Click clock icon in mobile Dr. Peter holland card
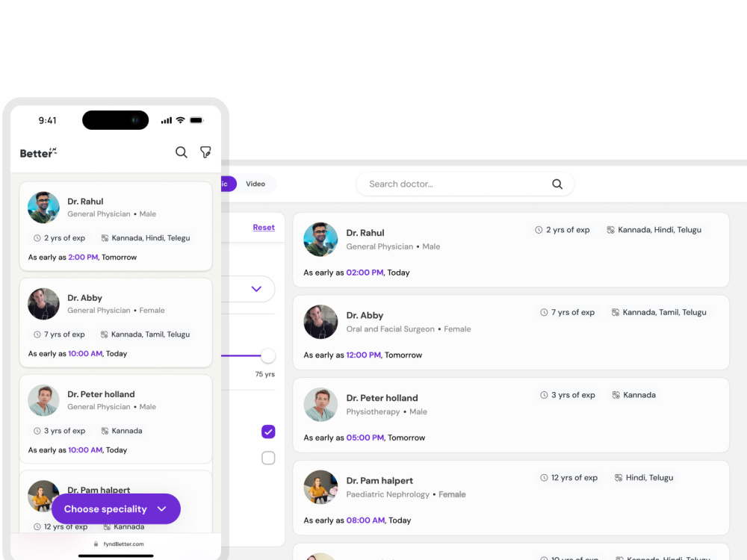 [37, 431]
